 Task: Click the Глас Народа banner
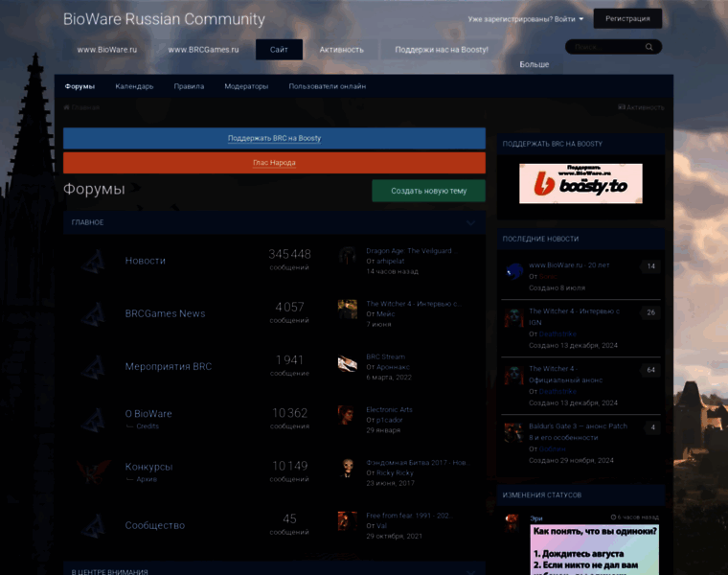point(274,163)
